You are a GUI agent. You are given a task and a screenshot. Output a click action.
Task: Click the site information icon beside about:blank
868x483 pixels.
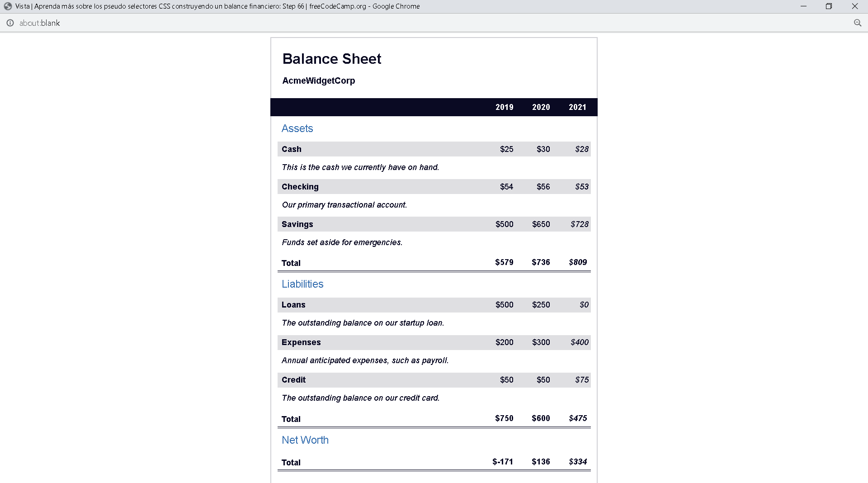tap(10, 23)
